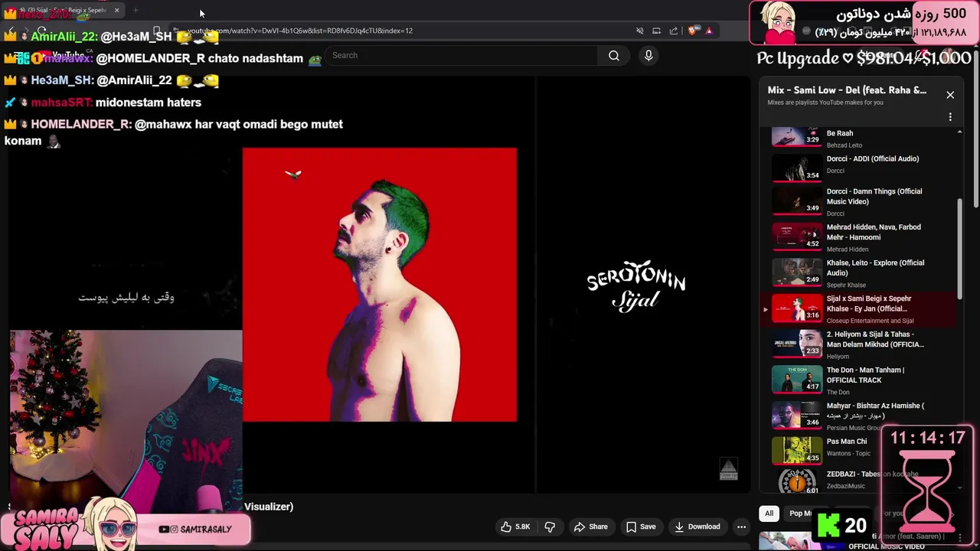The height and width of the screenshot is (551, 980).
Task: Click the 'ZedbaziMusic' channel text
Action: [845, 486]
